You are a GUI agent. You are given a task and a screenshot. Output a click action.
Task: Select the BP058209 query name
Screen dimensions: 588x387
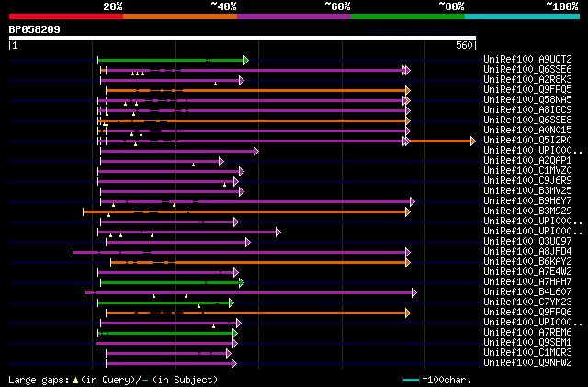[35, 29]
